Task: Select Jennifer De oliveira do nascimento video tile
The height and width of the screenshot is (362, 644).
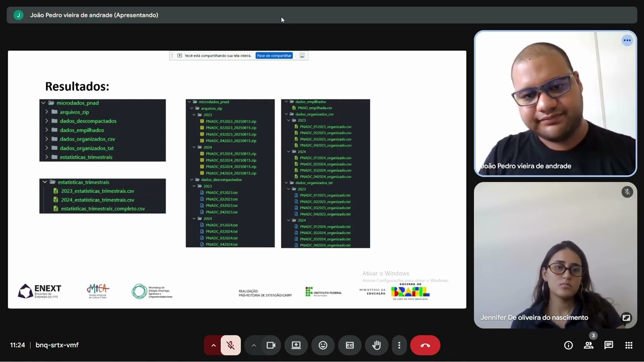Action: [555, 255]
